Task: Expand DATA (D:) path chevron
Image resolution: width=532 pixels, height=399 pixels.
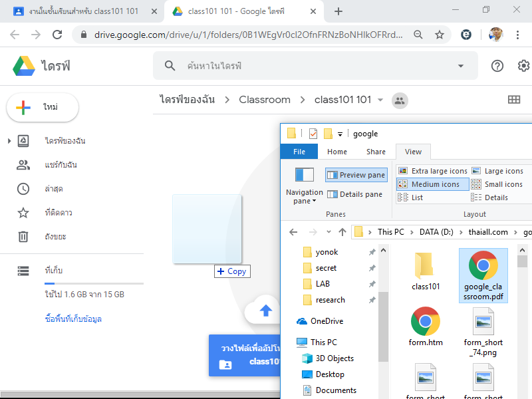Action: point(461,232)
